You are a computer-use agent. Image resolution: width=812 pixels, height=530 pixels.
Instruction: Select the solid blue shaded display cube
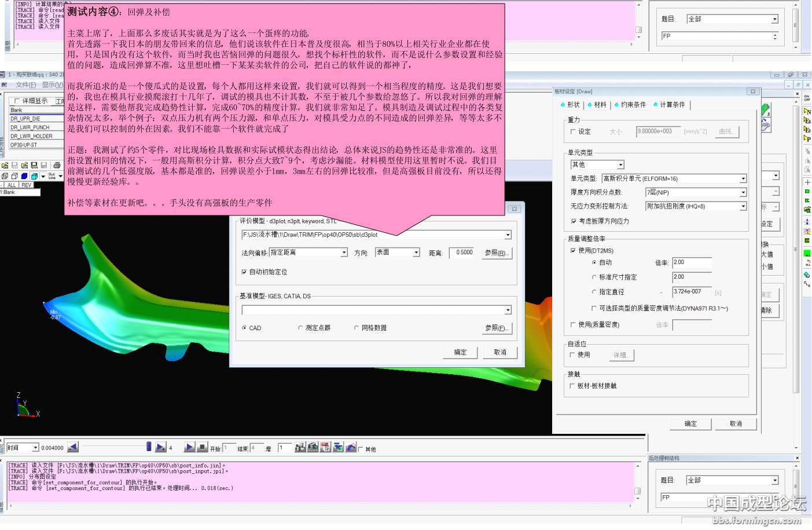click(24, 176)
